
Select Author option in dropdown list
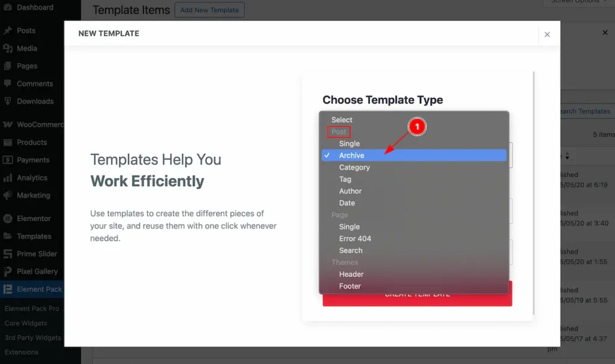(x=350, y=191)
